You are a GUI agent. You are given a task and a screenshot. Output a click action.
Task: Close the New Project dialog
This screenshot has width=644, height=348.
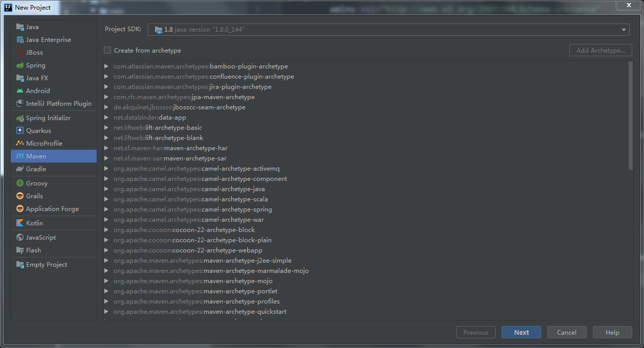point(629,5)
